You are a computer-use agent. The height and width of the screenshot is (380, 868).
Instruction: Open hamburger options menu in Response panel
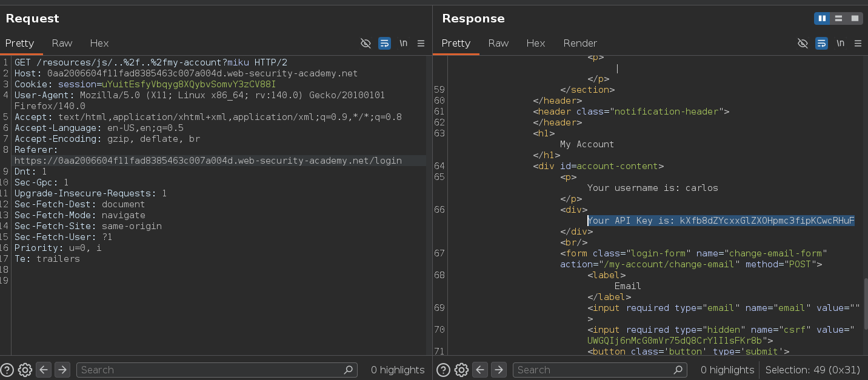point(858,43)
